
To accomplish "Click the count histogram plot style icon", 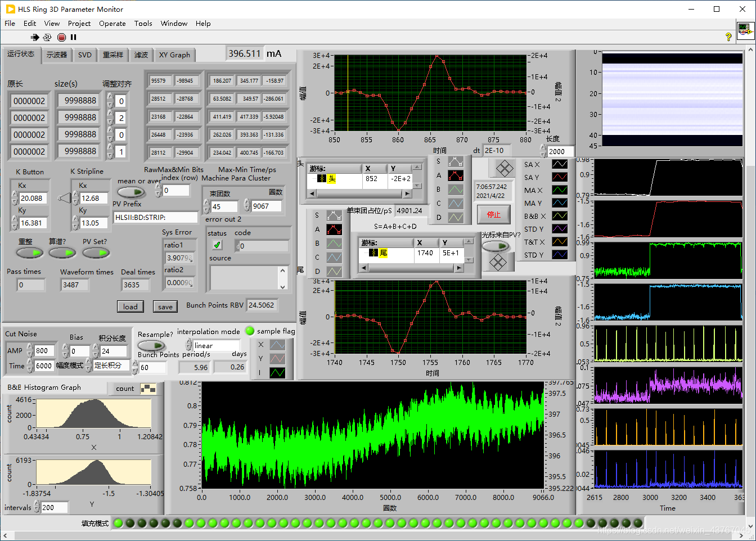I will pos(148,389).
